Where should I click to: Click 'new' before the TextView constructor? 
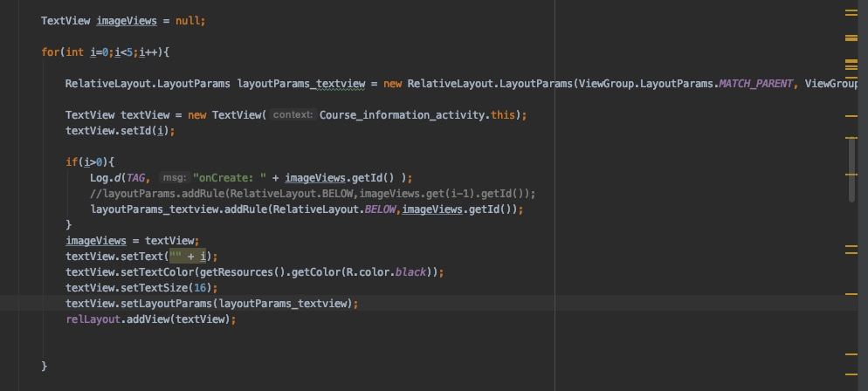point(197,115)
